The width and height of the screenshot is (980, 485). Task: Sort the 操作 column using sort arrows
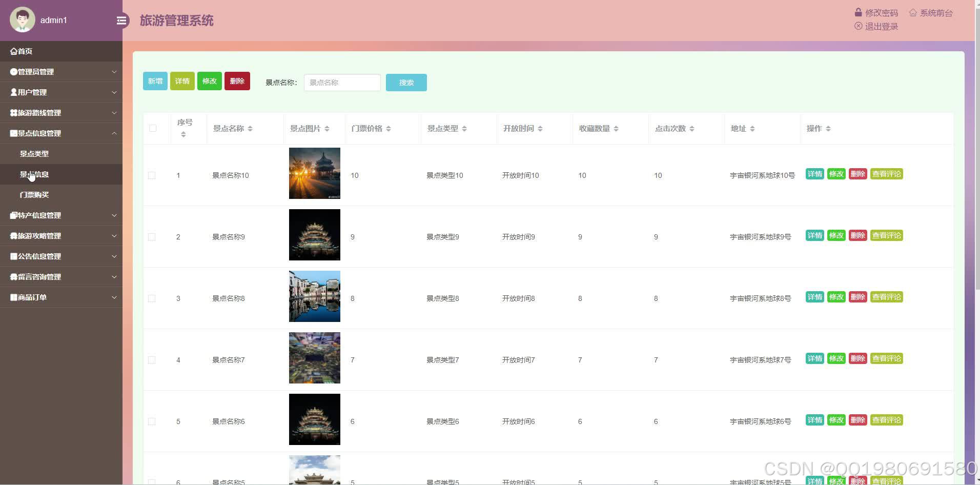[828, 129]
